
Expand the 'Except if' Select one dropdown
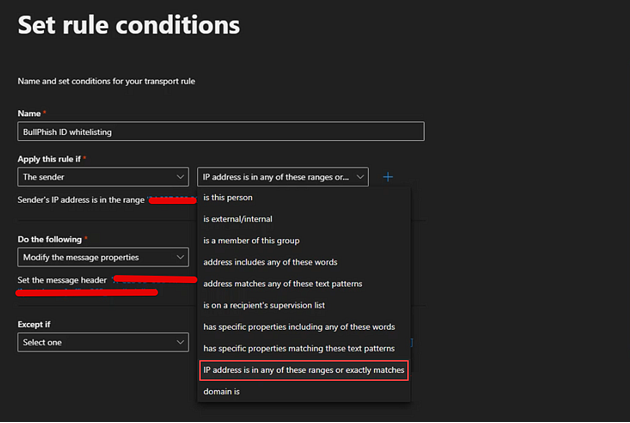pos(103,342)
